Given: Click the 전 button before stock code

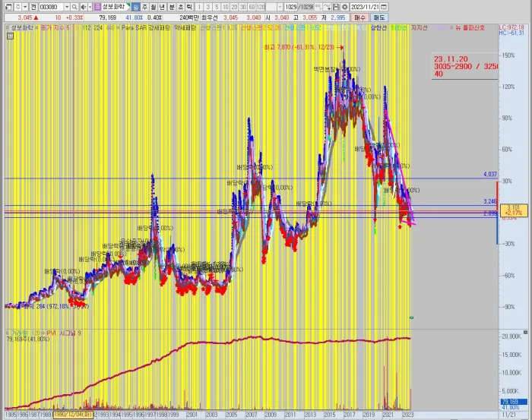Looking at the screenshot, I should click(x=33, y=7).
